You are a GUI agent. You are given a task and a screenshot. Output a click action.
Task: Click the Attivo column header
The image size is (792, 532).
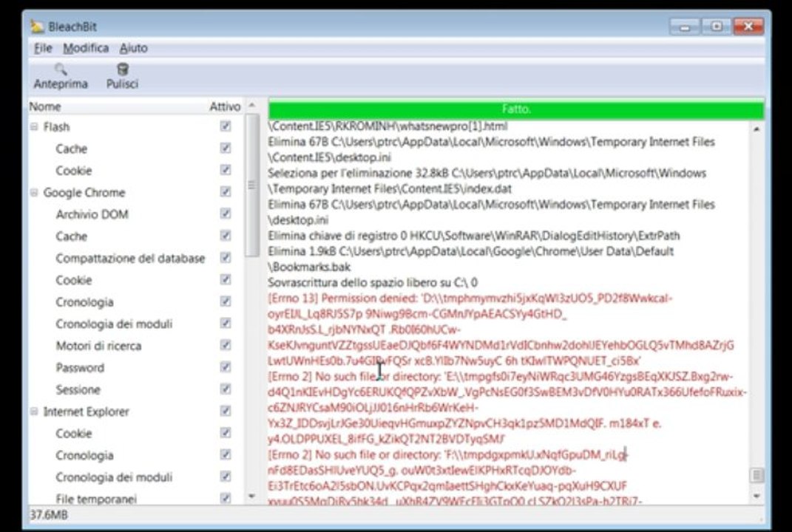[x=225, y=106]
